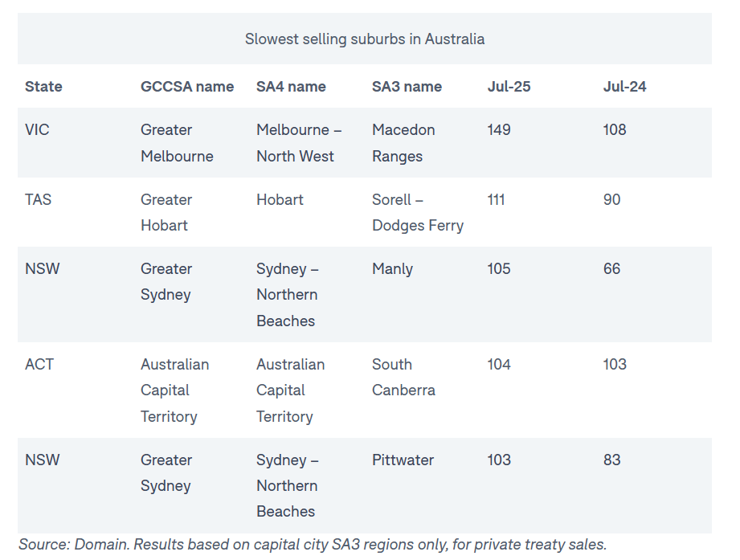Select the value 66 in Jul-24
This screenshot has width=740, height=560.
[x=611, y=269]
